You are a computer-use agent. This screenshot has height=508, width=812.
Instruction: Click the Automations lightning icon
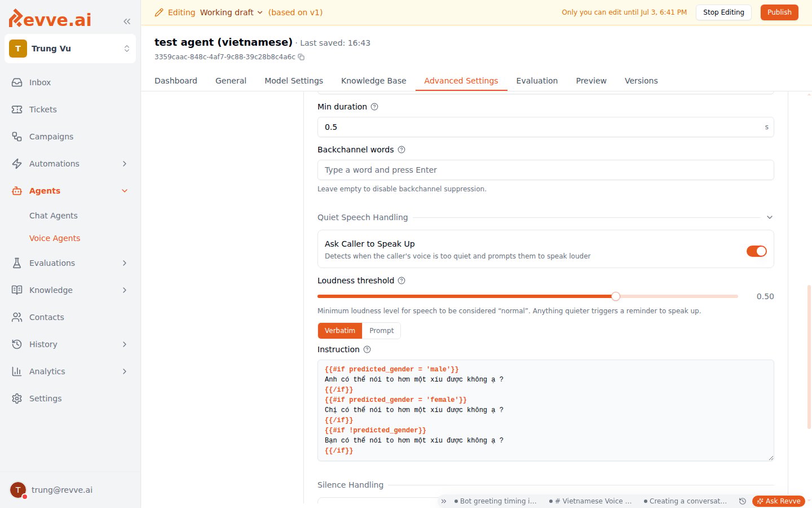[17, 164]
